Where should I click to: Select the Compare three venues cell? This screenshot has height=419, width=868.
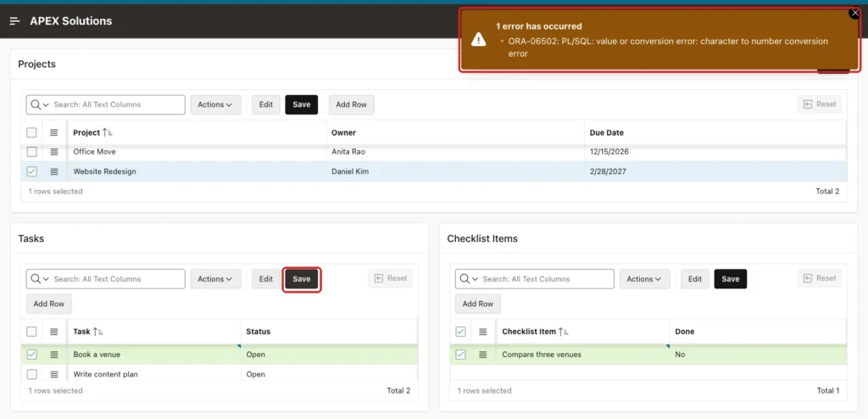[x=583, y=355]
